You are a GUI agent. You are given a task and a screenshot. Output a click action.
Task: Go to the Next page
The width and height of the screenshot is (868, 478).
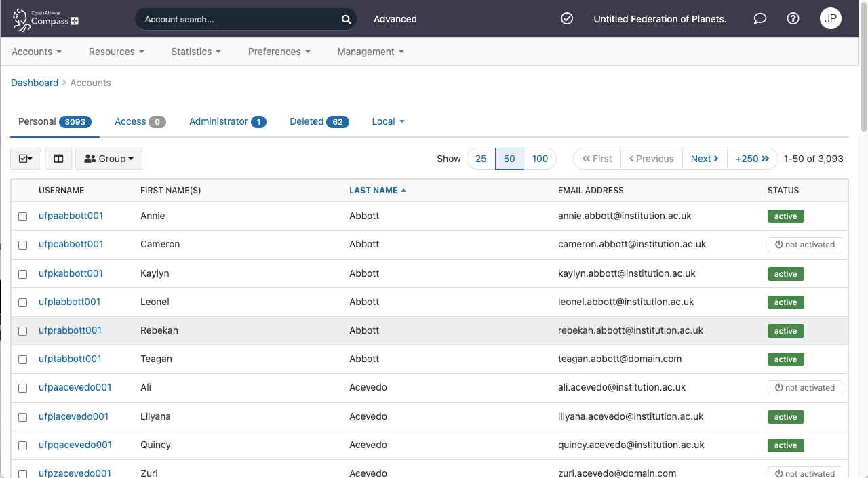(705, 159)
